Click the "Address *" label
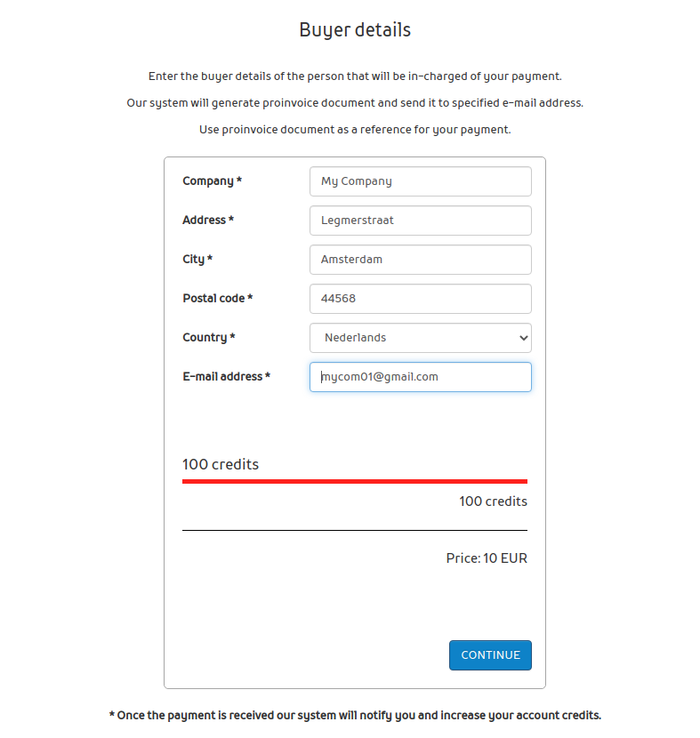 tap(208, 221)
